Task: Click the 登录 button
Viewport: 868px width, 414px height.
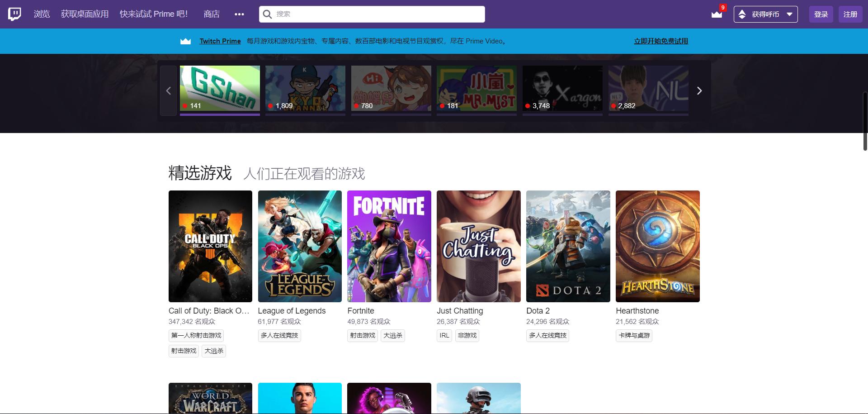Action: (x=821, y=14)
